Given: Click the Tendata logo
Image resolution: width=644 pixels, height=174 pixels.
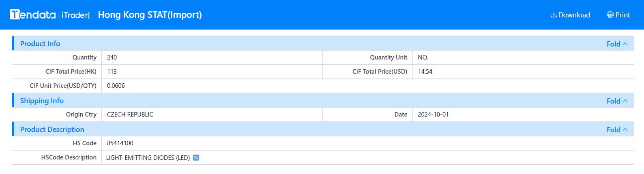Looking at the screenshot, I should point(33,15).
